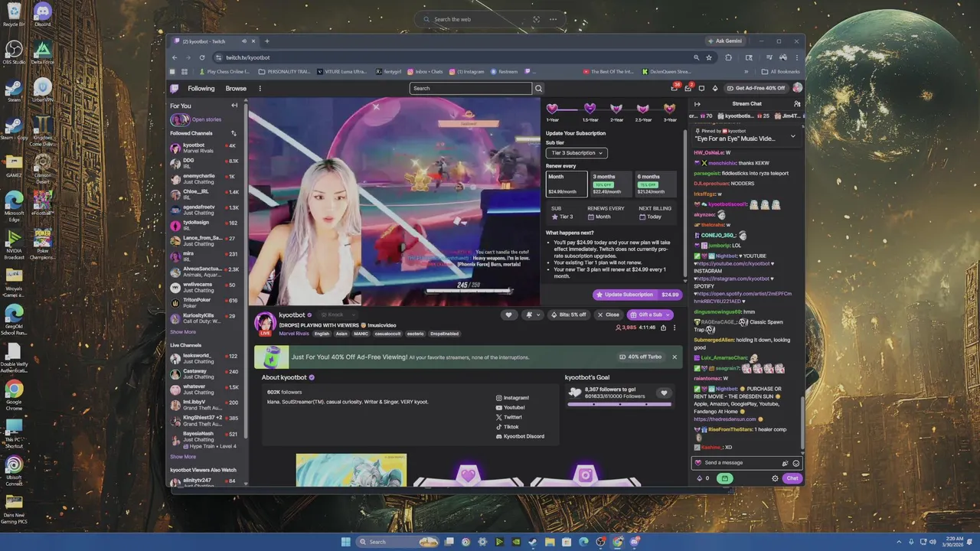Show more followed channels

(183, 332)
